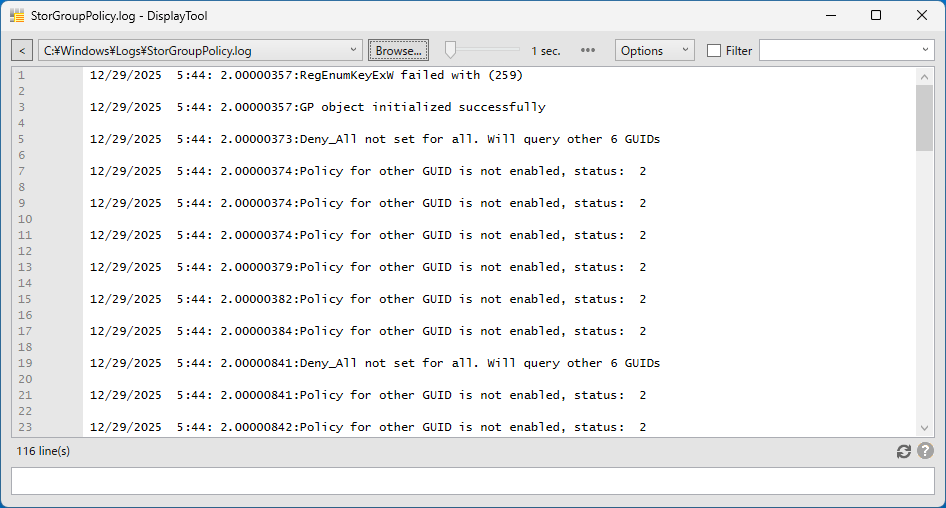
Task: Click the empty bottom text box
Action: 472,481
